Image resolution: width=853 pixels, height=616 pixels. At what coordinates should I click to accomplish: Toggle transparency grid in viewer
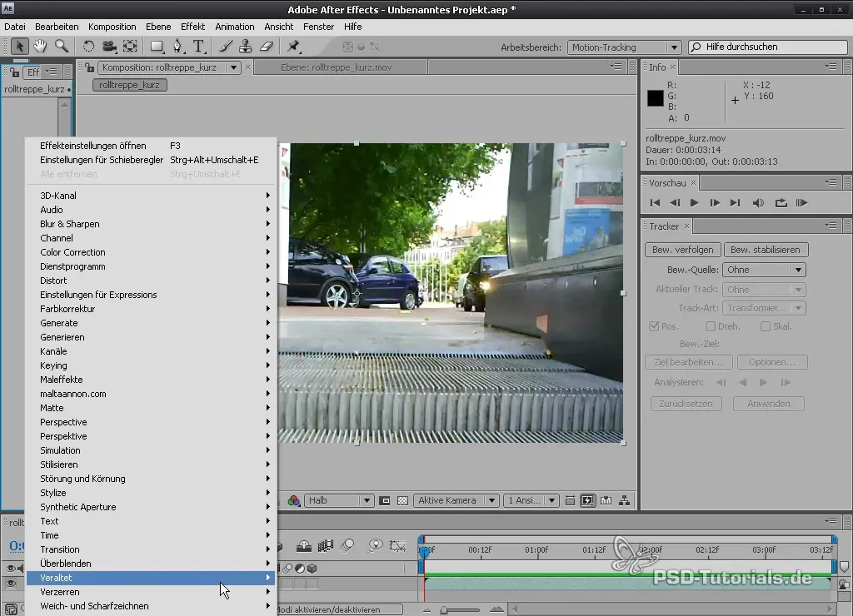click(402, 501)
